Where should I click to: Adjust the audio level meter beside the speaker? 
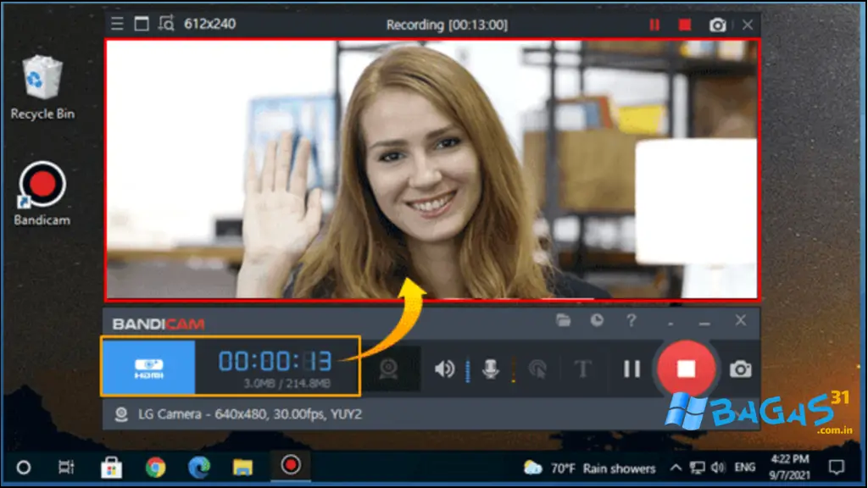click(x=468, y=367)
